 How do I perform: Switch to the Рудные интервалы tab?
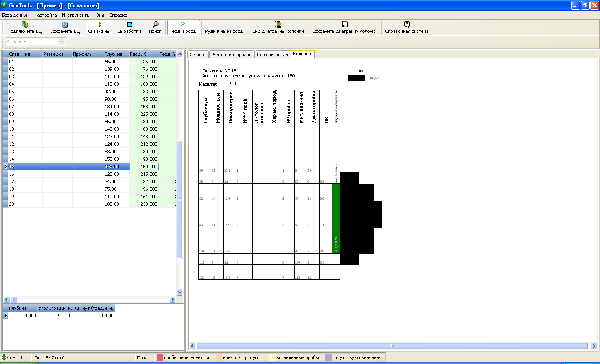[232, 55]
